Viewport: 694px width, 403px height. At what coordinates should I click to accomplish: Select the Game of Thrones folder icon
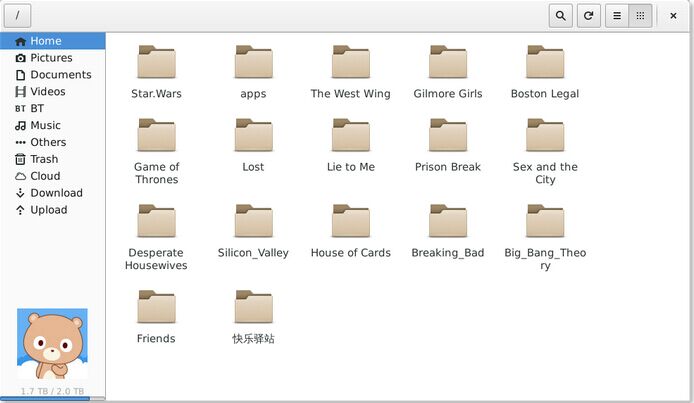(156, 135)
